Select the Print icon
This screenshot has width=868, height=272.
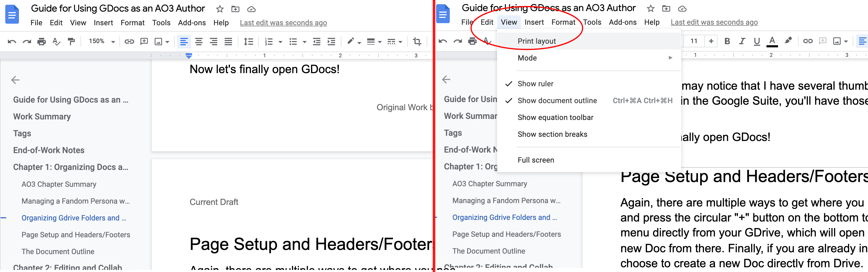[41, 41]
